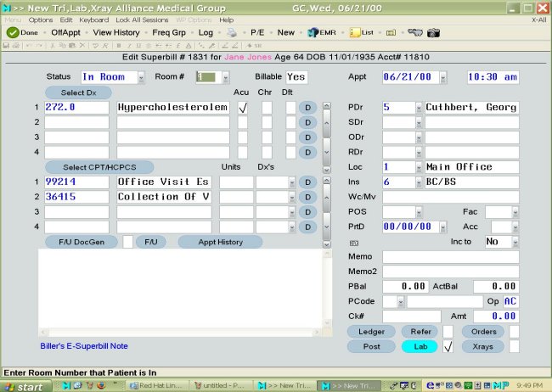Open the Loc location dropdown
Screen dimensions: 552x392
tap(419, 167)
